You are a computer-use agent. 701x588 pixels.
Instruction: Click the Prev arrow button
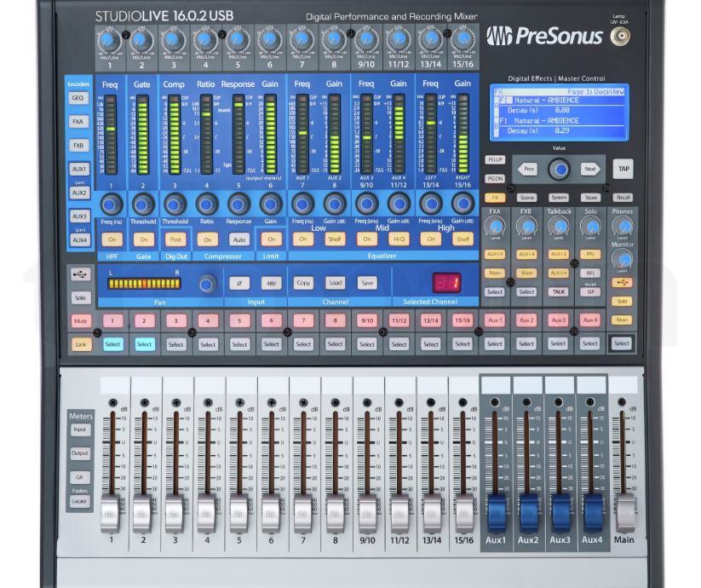pyautogui.click(x=527, y=169)
